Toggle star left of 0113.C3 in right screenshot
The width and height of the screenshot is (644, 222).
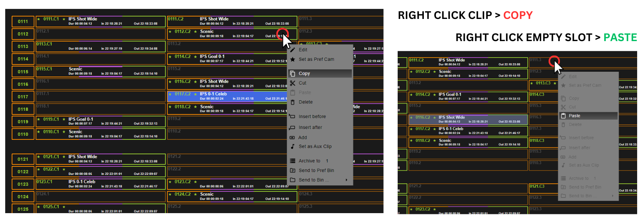point(532,83)
